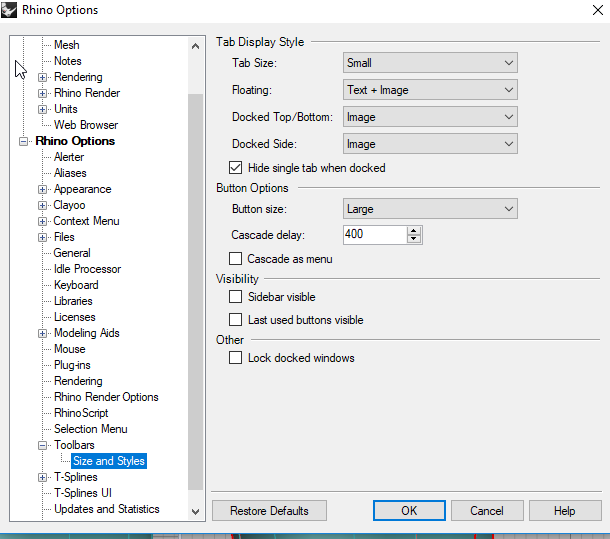The height and width of the screenshot is (539, 610).
Task: Select Keyboard in the options tree
Action: pyautogui.click(x=76, y=285)
